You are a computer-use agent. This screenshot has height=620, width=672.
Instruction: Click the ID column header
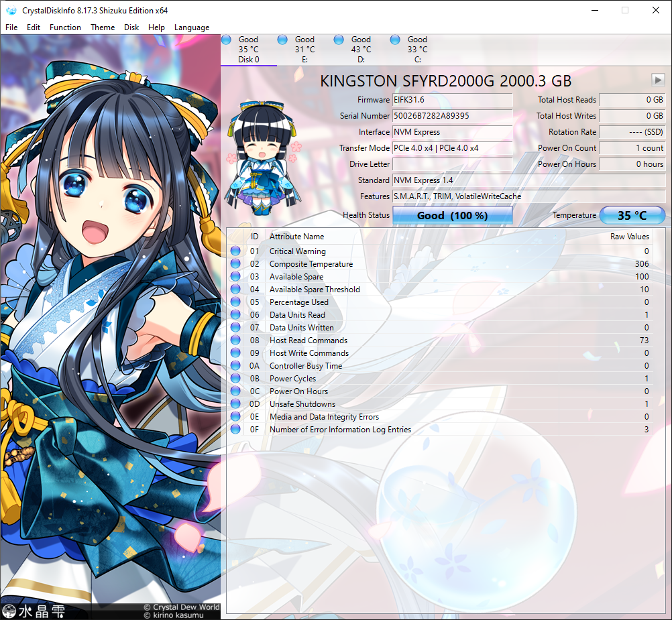pyautogui.click(x=255, y=237)
